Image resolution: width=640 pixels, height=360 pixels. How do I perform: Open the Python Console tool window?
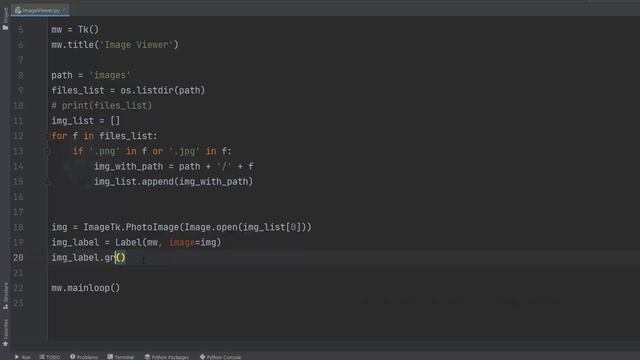[x=220, y=357]
